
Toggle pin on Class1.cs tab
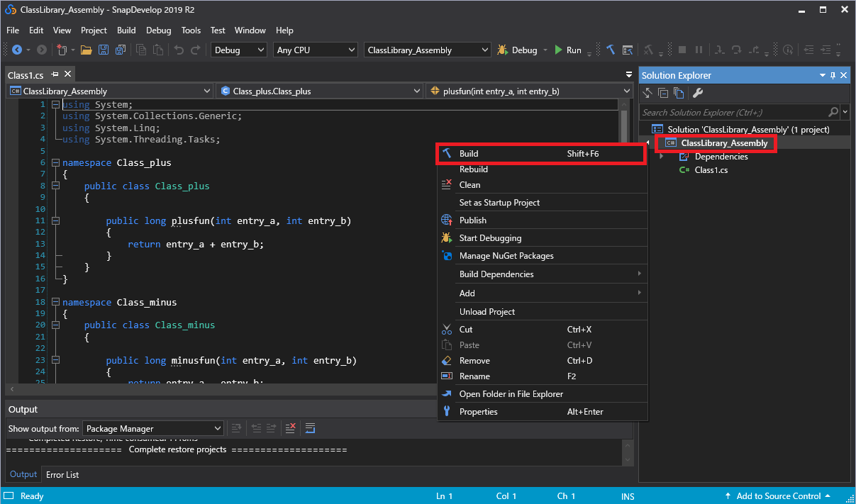(x=55, y=74)
